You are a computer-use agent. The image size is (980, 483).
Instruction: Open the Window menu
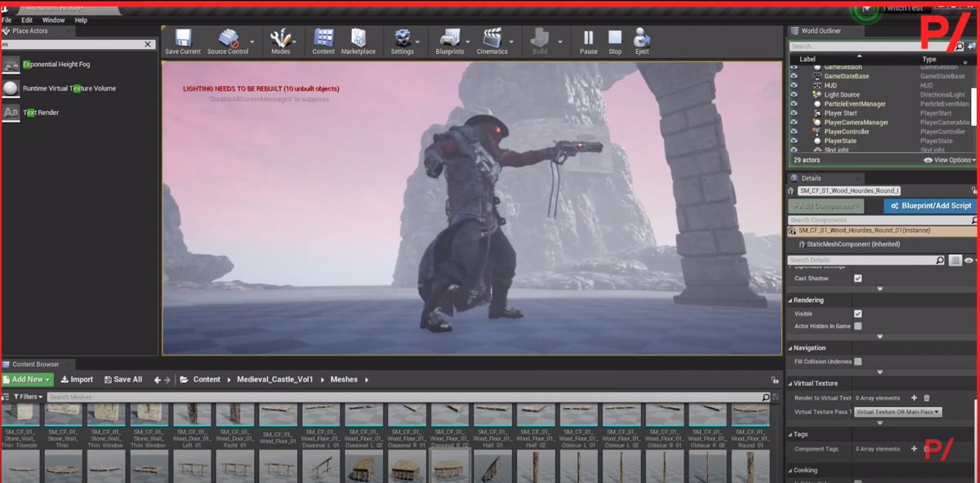53,20
